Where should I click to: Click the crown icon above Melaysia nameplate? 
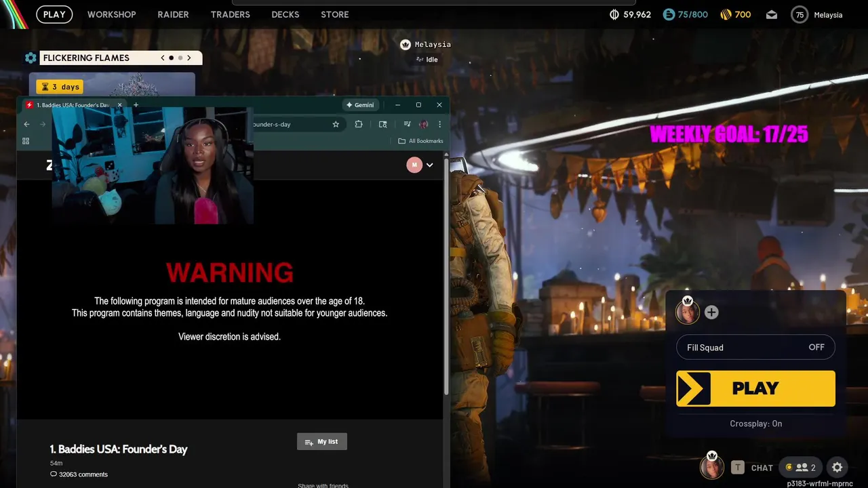pos(406,45)
